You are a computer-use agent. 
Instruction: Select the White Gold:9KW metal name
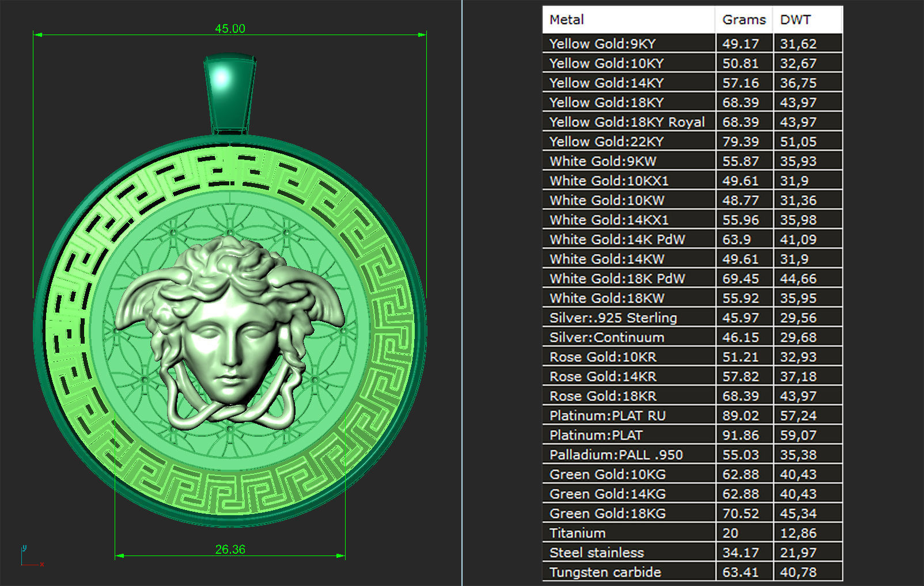pyautogui.click(x=603, y=161)
